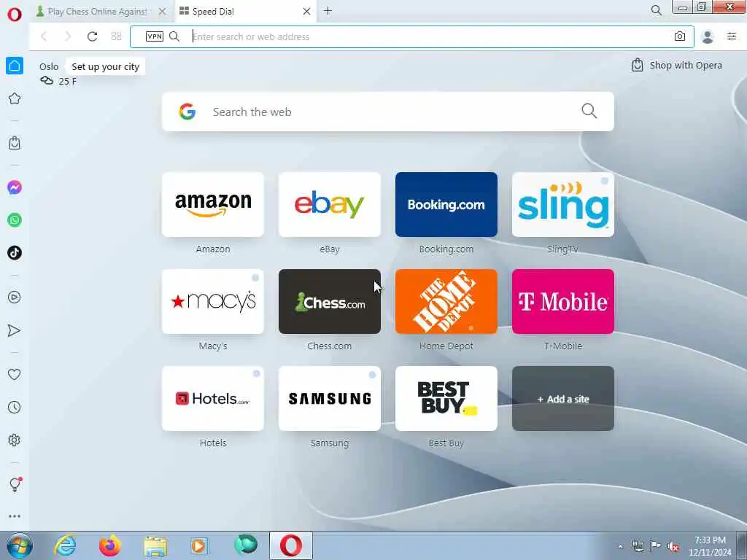Open the three-dot sidebar setup menu
This screenshot has height=560, width=747.
(15, 516)
